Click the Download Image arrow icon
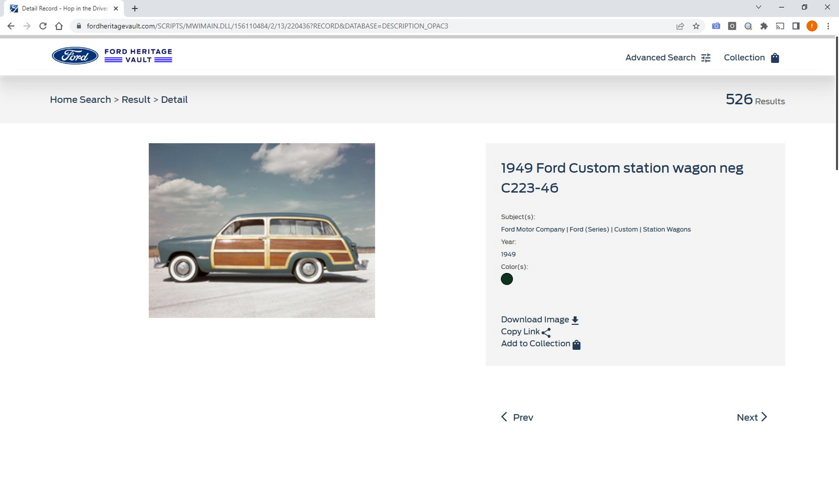The width and height of the screenshot is (839, 504). point(576,319)
